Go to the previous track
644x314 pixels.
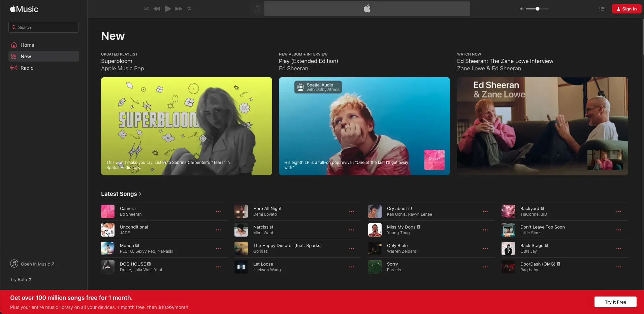157,9
